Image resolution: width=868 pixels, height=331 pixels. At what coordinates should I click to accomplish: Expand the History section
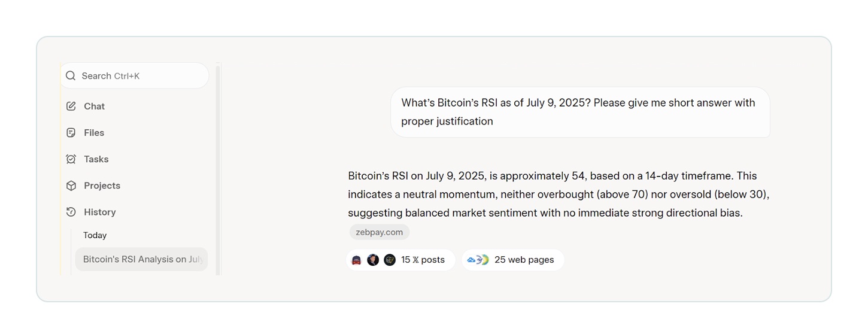coord(100,212)
